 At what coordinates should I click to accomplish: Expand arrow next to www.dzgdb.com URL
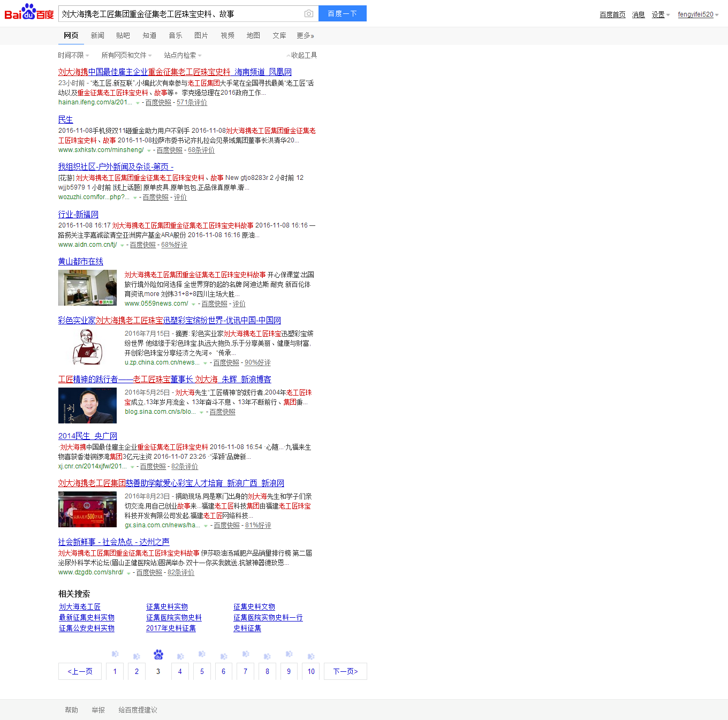pyautogui.click(x=128, y=573)
